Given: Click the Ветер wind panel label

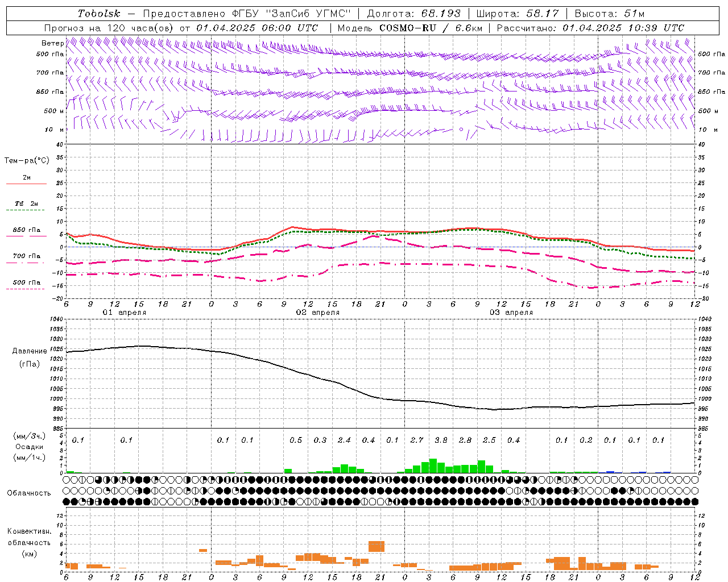Looking at the screenshot, I should point(52,43).
